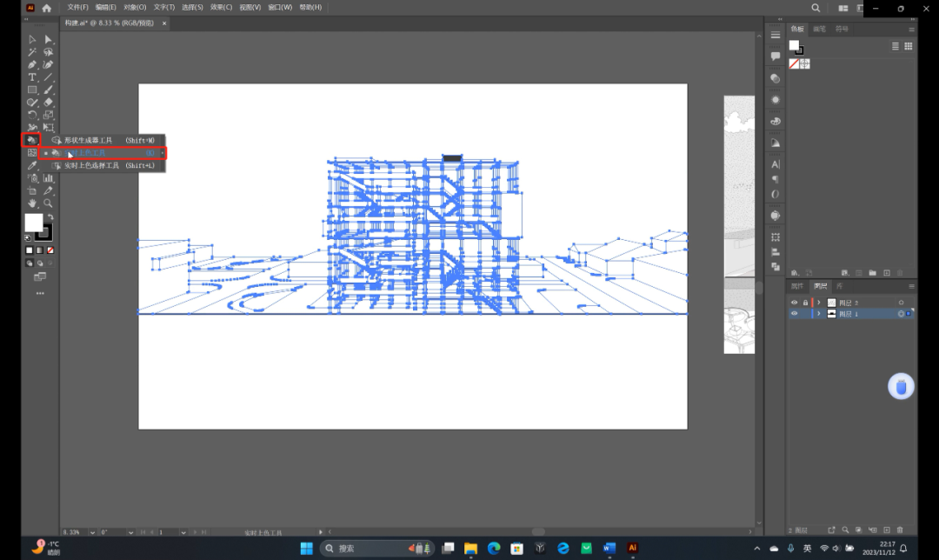Viewport: 939px width, 560px height.
Task: Expand the 图层 1 layer arrow
Action: pos(819,314)
